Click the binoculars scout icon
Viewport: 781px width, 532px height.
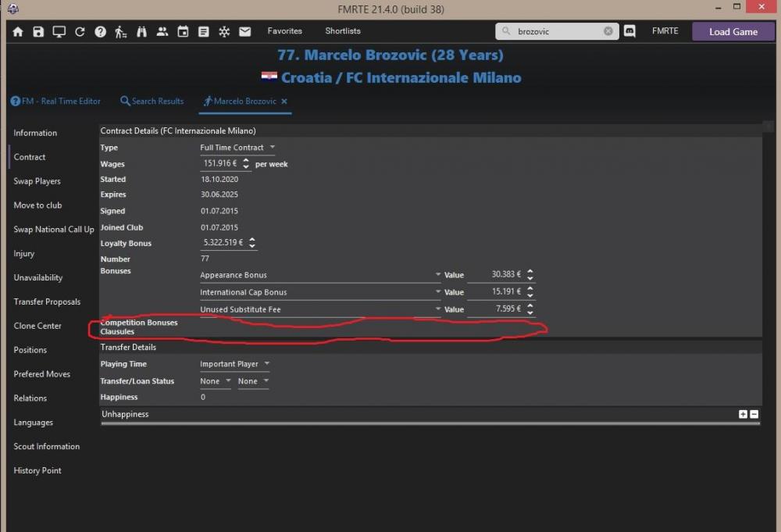[141, 32]
